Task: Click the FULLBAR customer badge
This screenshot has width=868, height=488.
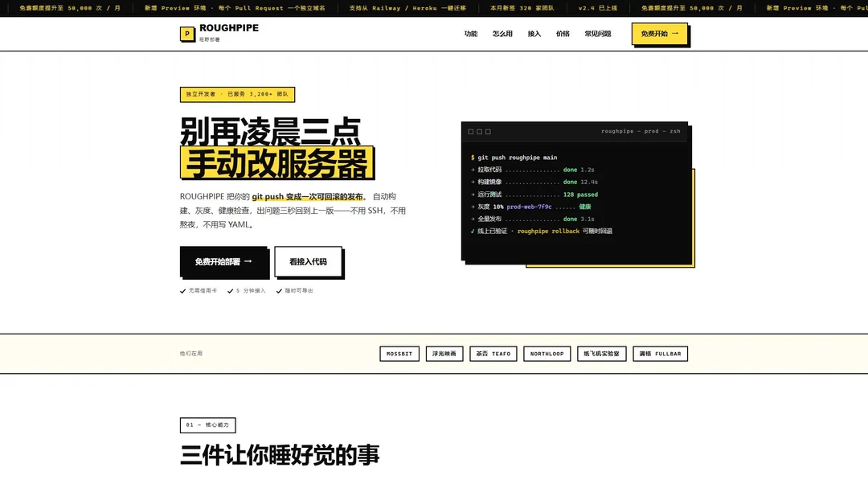Action: coord(661,354)
